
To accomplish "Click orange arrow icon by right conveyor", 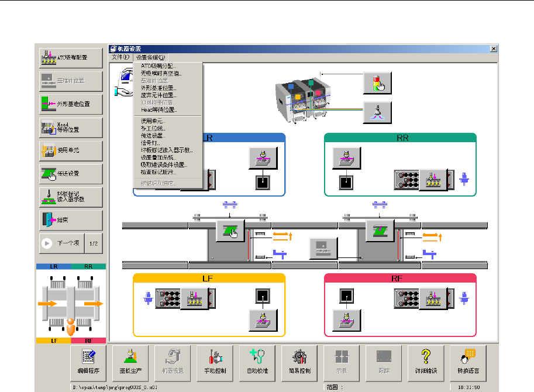I will (x=432, y=236).
